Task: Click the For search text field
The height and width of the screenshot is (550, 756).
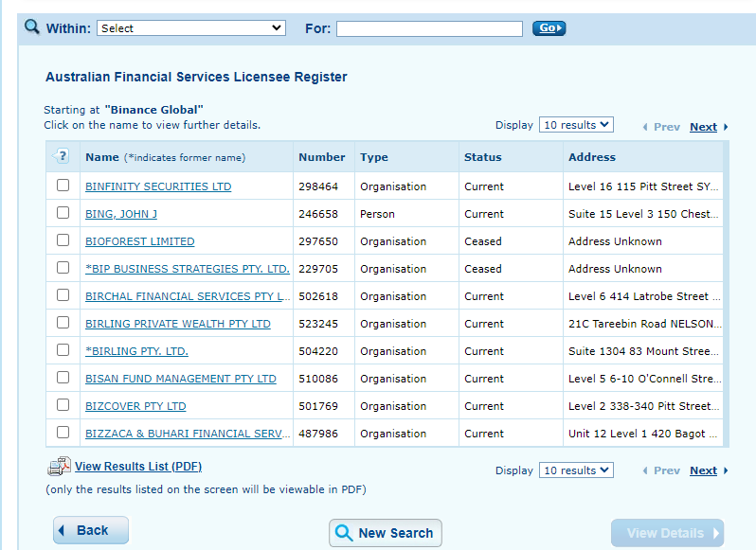Action: 429,28
